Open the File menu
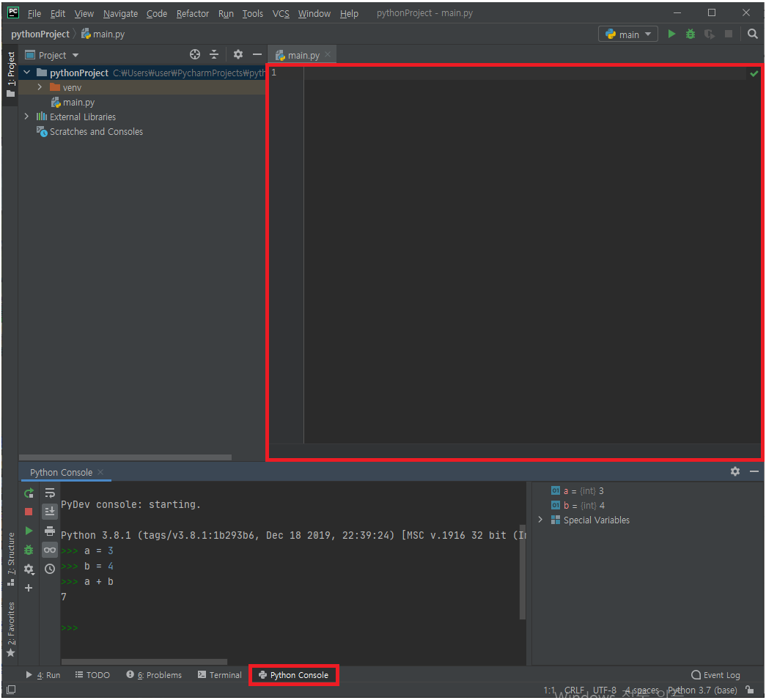Viewport: 766px width, 700px height. coord(34,14)
